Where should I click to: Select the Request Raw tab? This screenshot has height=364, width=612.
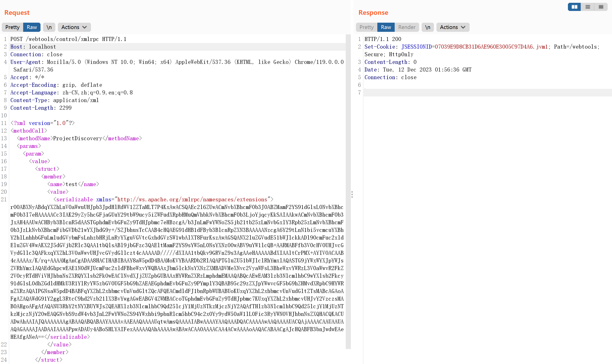(32, 27)
